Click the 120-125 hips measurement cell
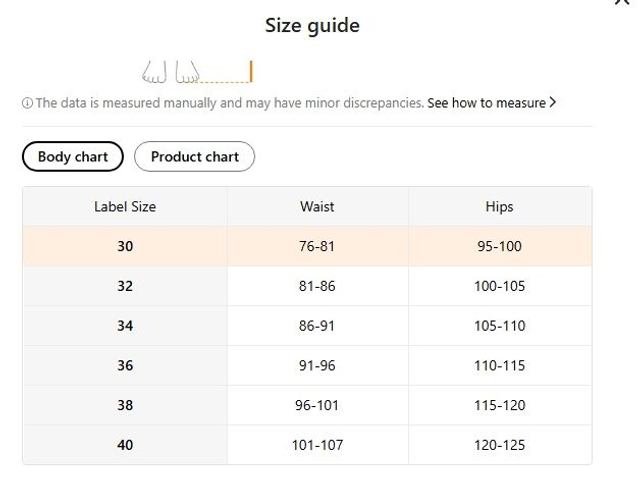 (499, 445)
